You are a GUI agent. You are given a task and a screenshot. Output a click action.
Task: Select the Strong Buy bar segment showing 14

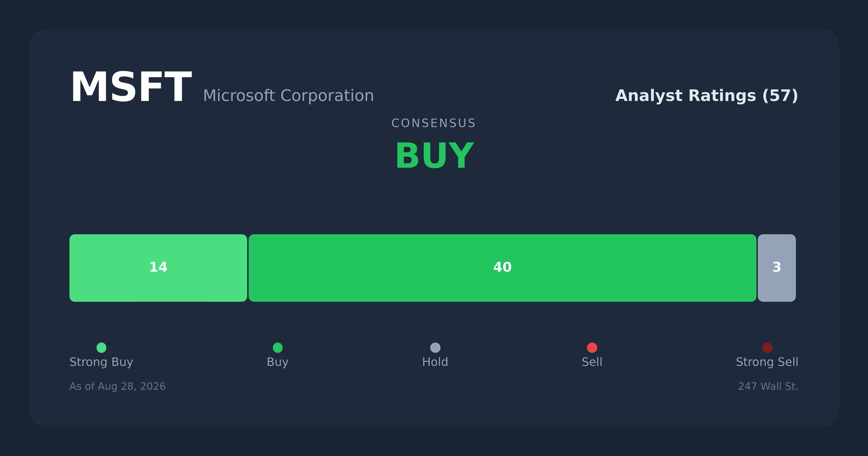point(158,268)
